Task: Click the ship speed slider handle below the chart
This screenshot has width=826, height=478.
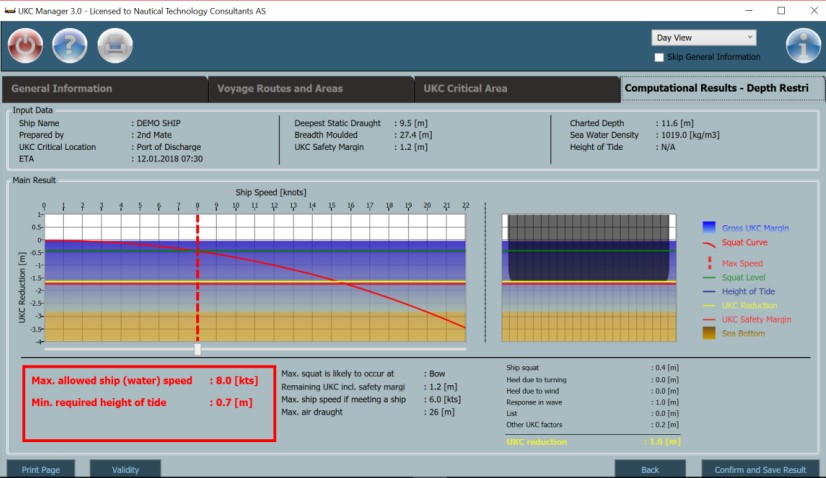Action: pos(198,349)
